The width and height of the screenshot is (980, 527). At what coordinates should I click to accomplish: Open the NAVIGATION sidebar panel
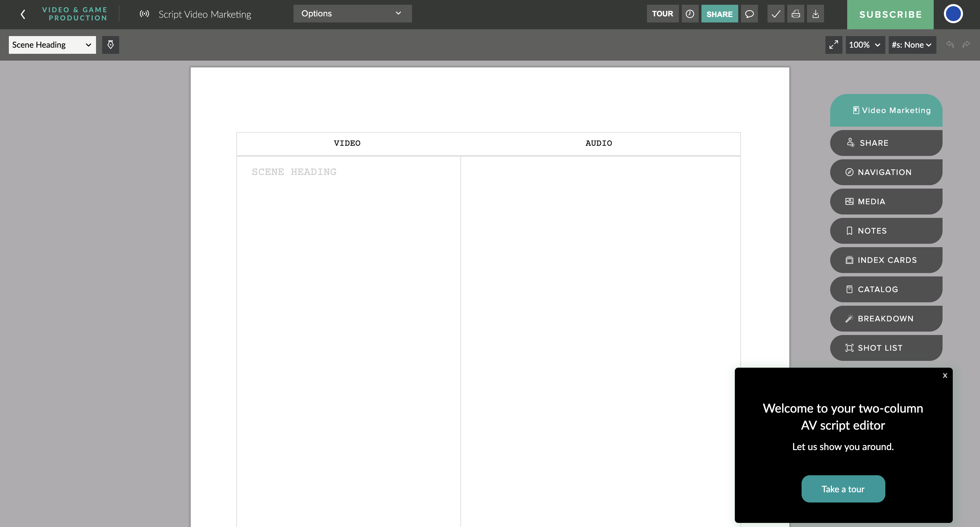coord(886,172)
